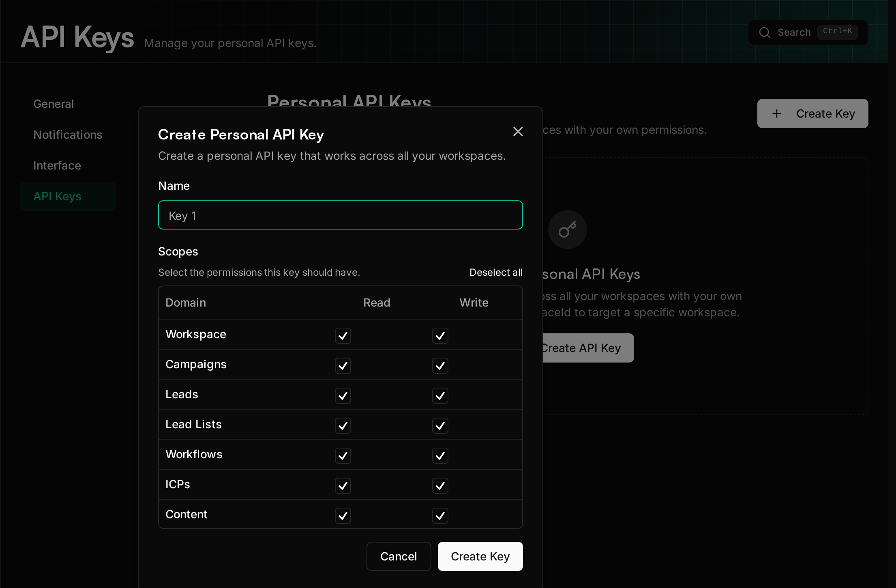Click Create API Key button in empty state
896x588 pixels.
pos(588,348)
